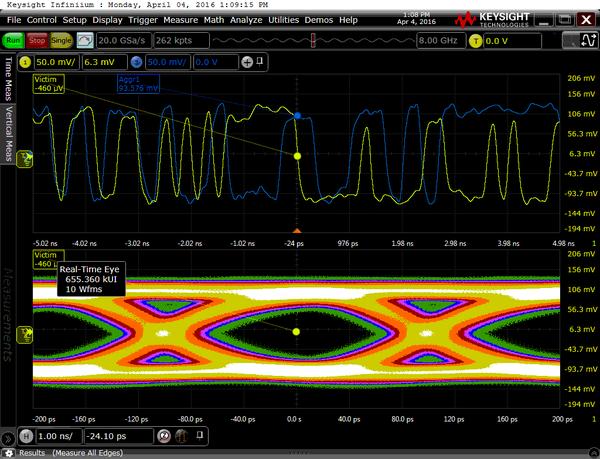The image size is (600, 459).
Task: Click the green Run button
Action: (13, 41)
